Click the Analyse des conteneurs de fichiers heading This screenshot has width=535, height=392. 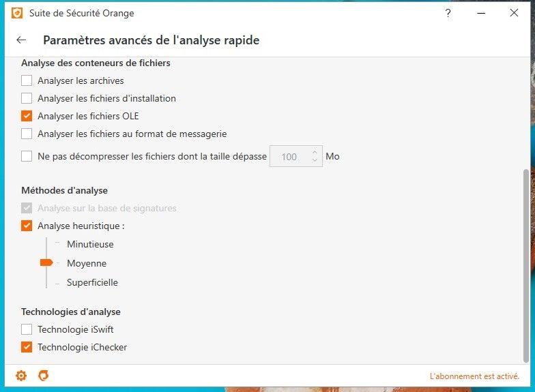96,63
